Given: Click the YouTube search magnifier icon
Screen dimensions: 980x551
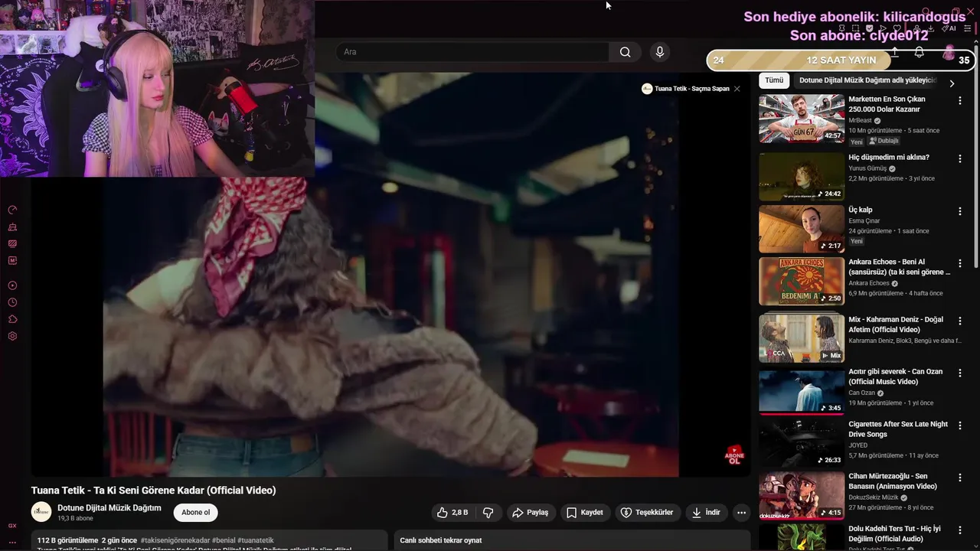Looking at the screenshot, I should (626, 52).
